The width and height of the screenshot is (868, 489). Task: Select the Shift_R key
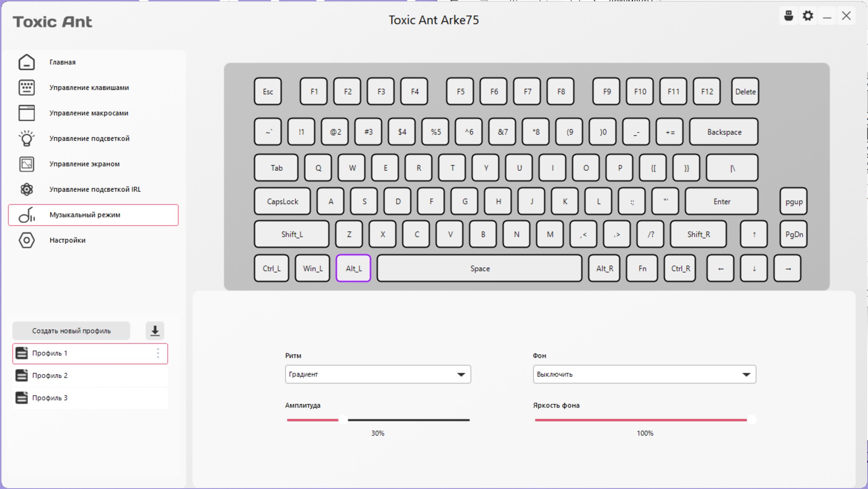click(699, 235)
